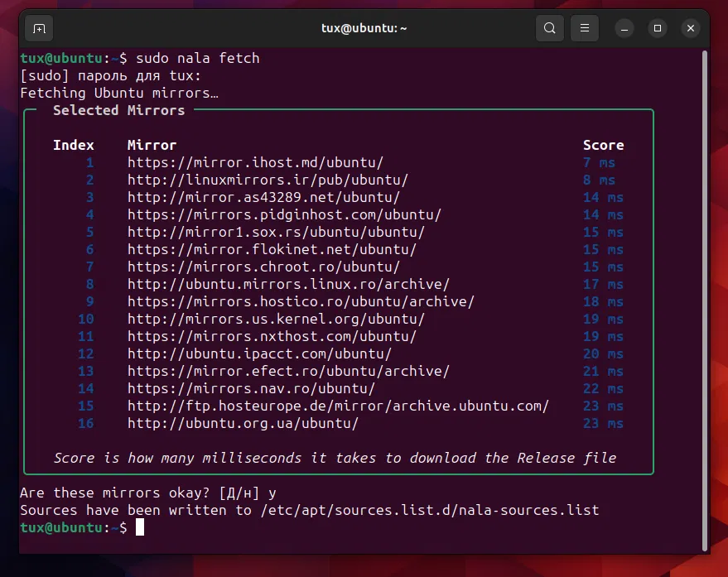Click the mirror.ihost.md mirror URL
This screenshot has height=577, width=728.
point(255,163)
